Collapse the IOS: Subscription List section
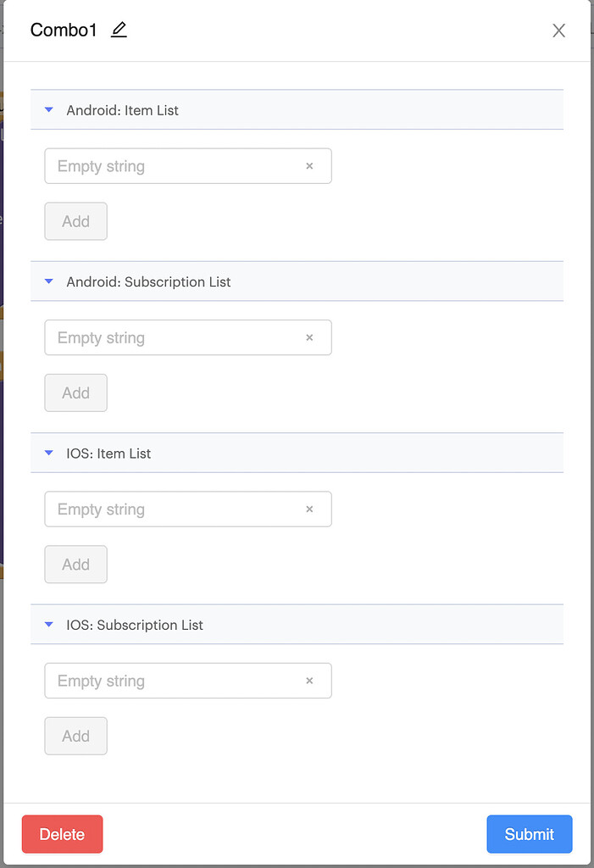This screenshot has width=594, height=868. click(48, 625)
